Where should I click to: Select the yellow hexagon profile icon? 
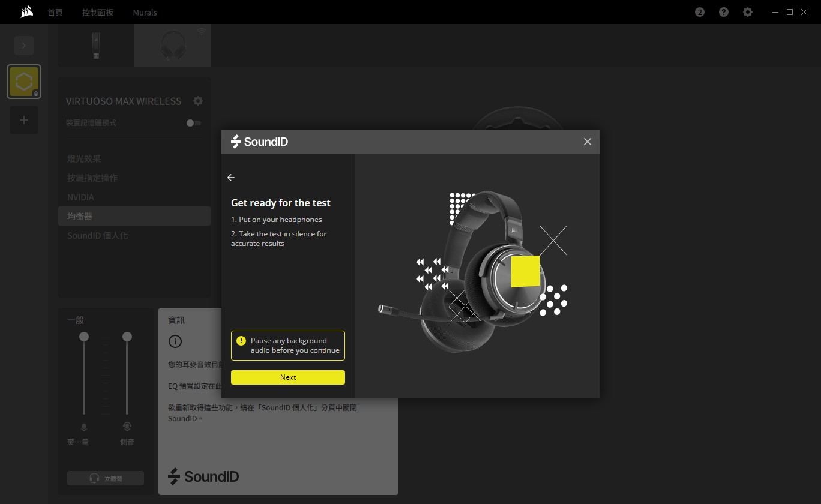point(24,82)
